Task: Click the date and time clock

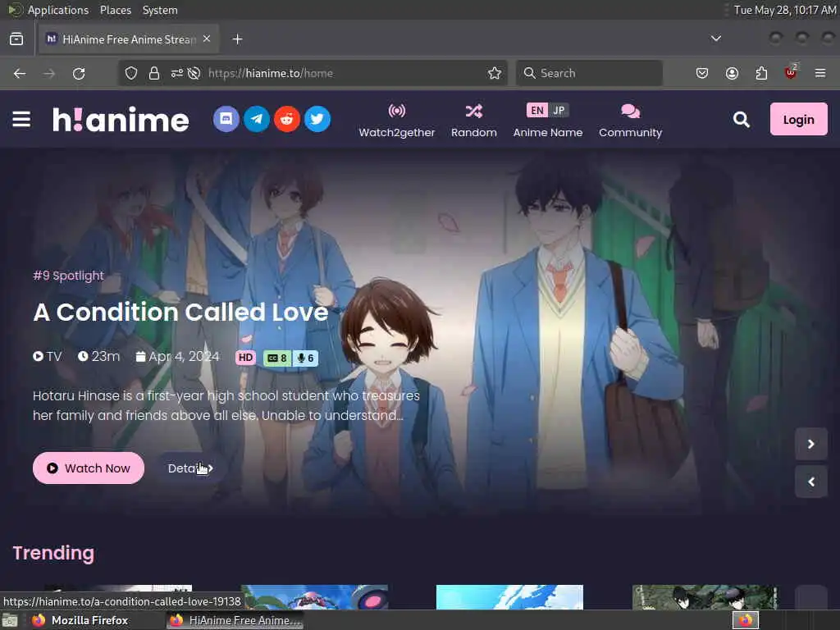Action: 785,10
